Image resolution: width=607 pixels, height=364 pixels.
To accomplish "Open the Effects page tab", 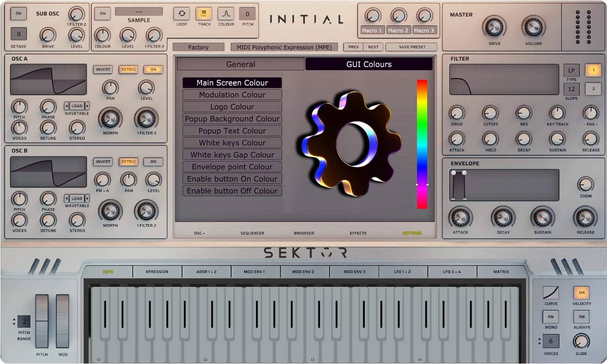I will tap(358, 233).
